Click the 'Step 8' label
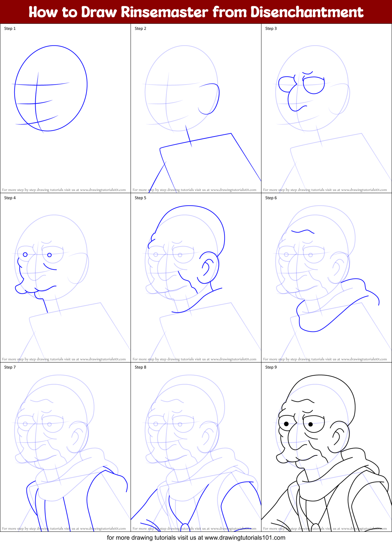The height and width of the screenshot is (542, 392). [140, 367]
